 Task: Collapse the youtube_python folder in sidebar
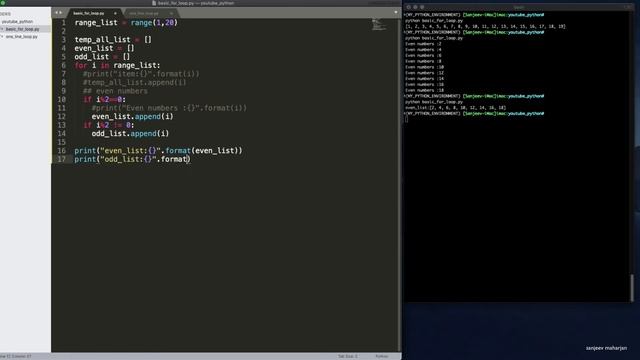[x=17, y=21]
